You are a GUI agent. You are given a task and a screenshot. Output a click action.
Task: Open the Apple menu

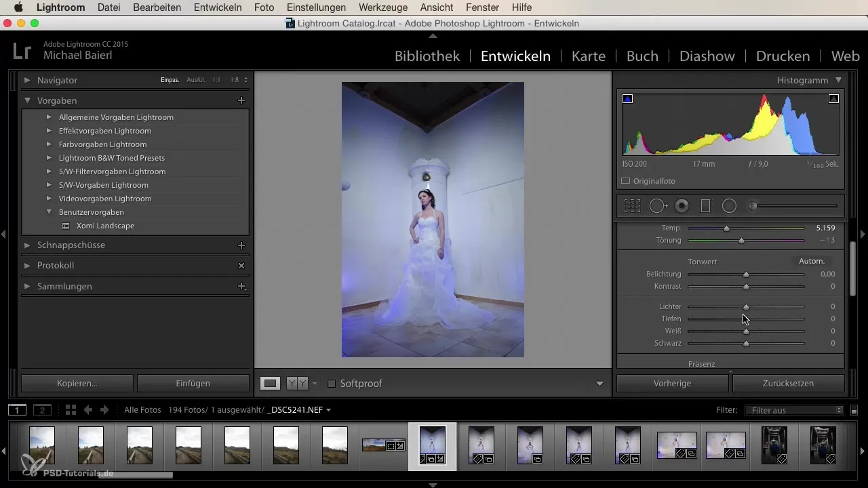(x=18, y=7)
